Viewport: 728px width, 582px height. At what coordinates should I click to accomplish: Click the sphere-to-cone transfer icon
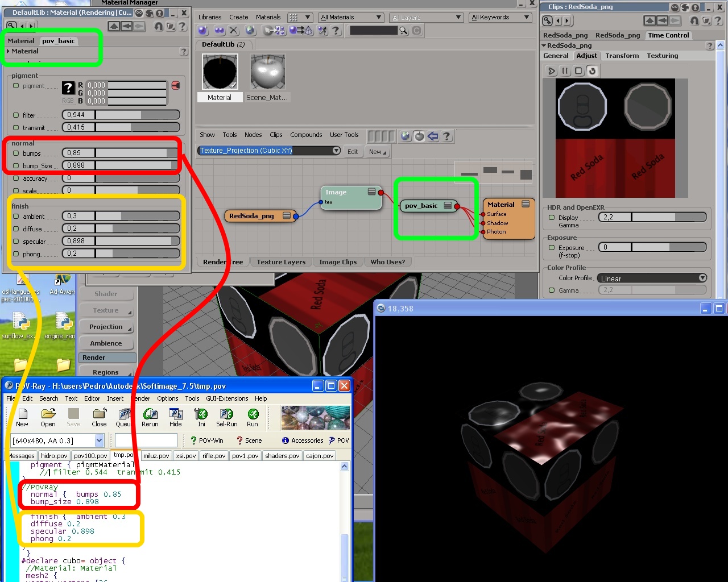pyautogui.click(x=301, y=31)
